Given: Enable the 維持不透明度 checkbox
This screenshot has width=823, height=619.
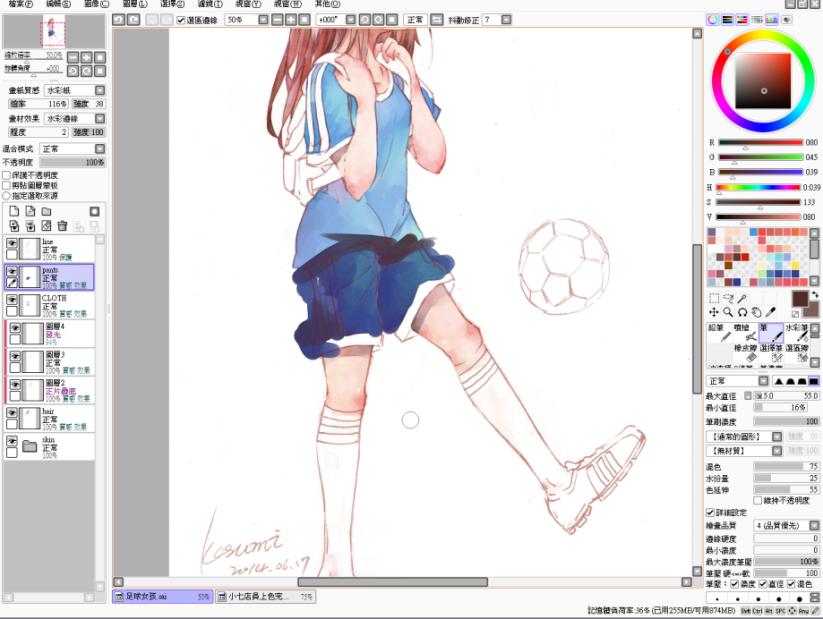Looking at the screenshot, I should coord(757,500).
